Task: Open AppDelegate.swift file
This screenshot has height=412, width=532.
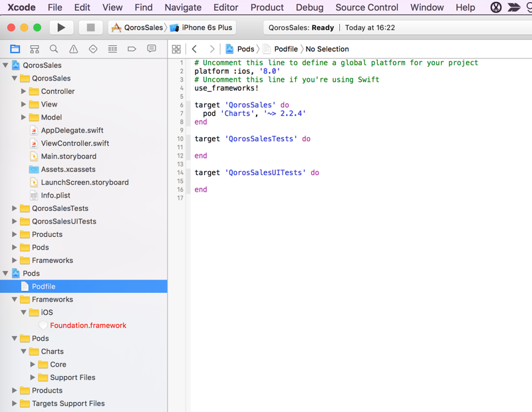Action: (72, 130)
